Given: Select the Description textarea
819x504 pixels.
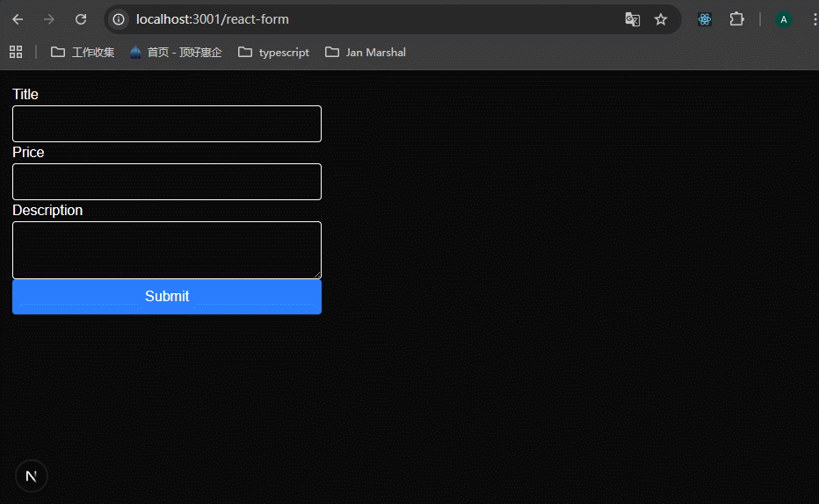Looking at the screenshot, I should pos(167,249).
